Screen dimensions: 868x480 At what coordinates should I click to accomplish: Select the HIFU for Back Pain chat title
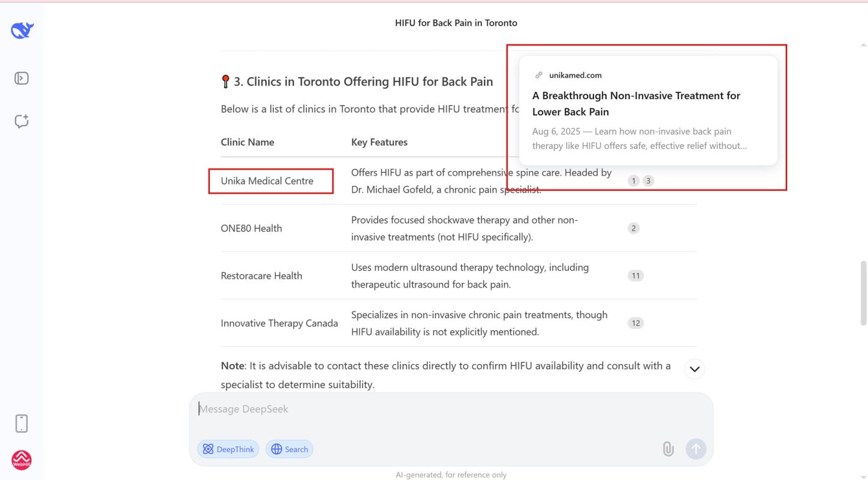coord(456,23)
